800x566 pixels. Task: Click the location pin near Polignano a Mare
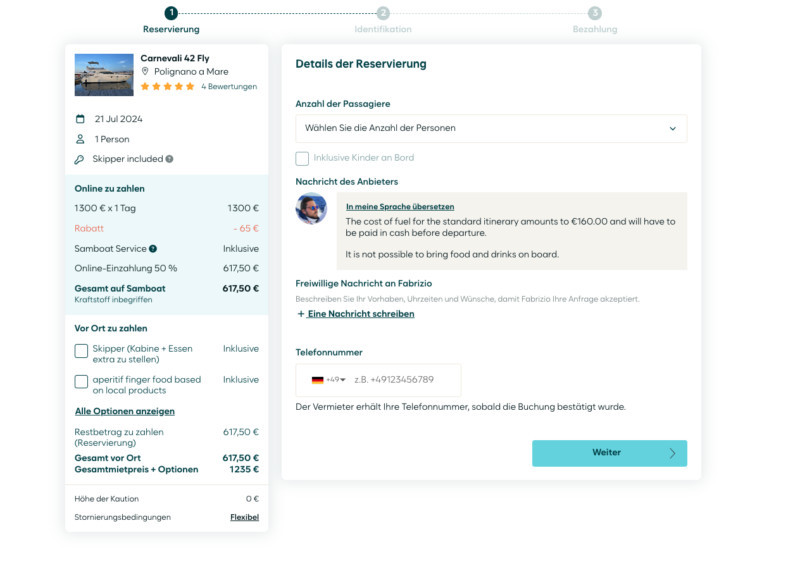(x=145, y=72)
